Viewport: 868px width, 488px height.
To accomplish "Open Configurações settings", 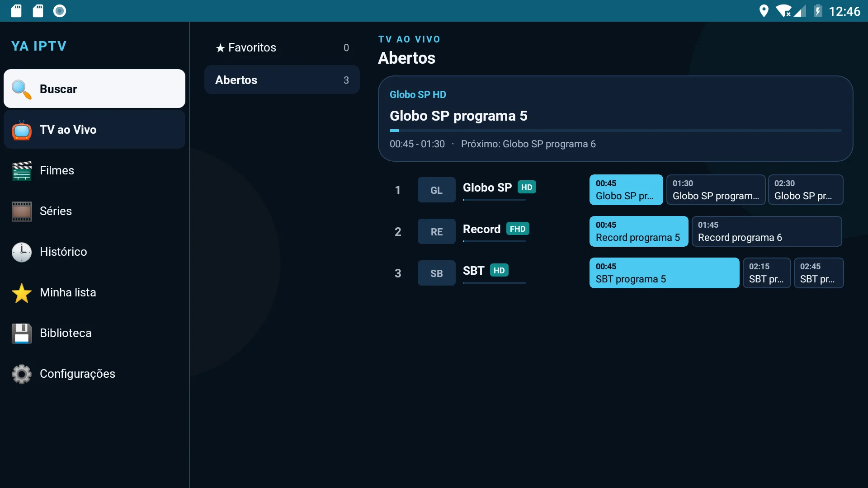I will (94, 374).
